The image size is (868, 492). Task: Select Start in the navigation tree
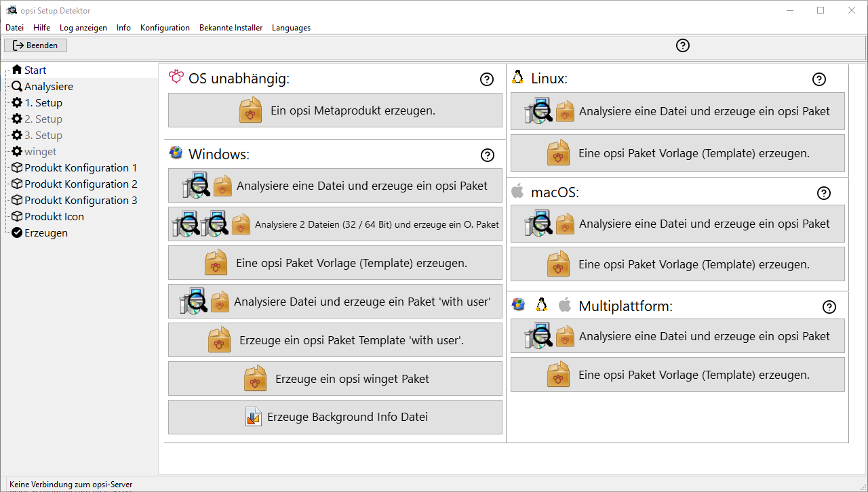coord(35,70)
